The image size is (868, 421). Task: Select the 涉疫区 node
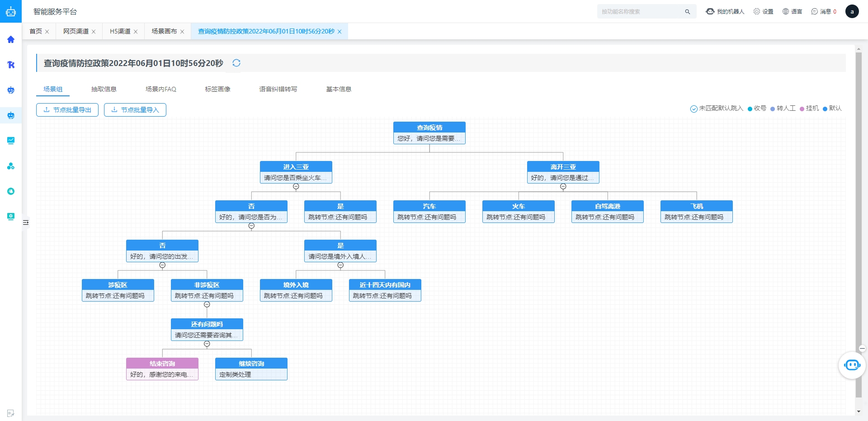click(x=118, y=290)
